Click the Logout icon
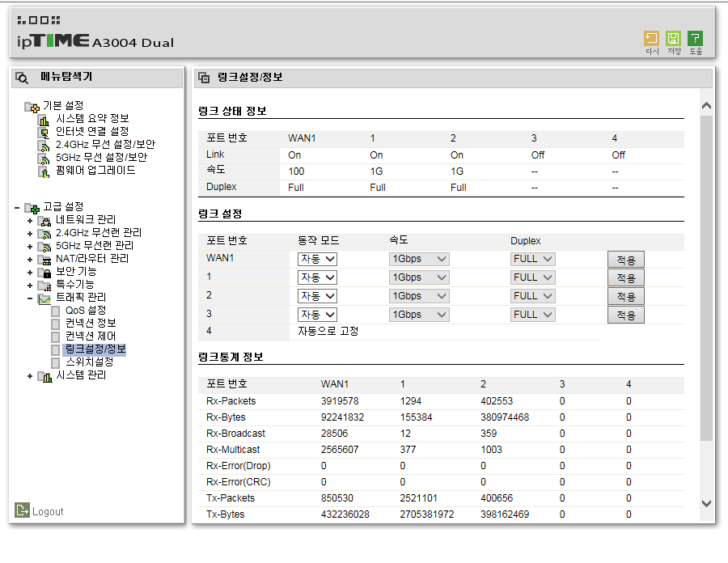 [x=22, y=510]
